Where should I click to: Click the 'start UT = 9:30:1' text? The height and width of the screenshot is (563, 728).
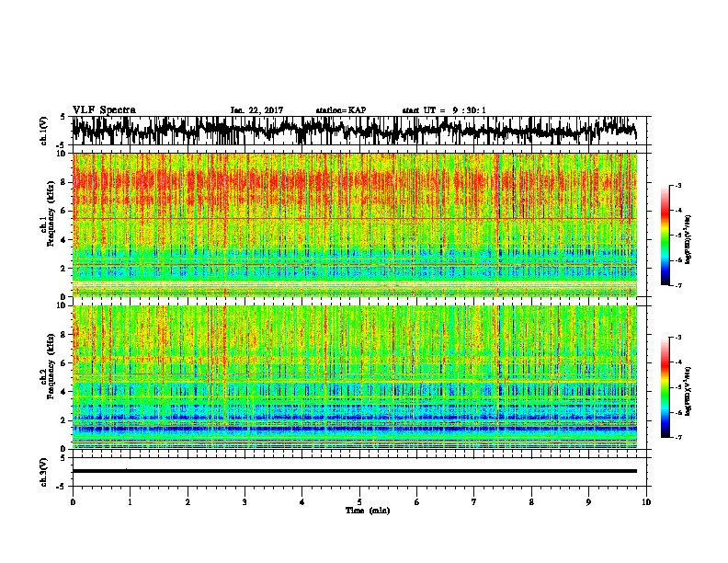click(x=444, y=110)
